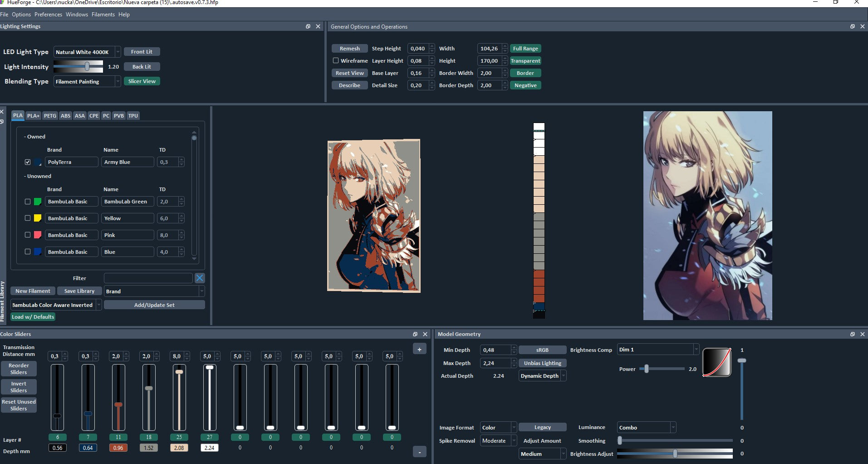Image resolution: width=868 pixels, height=464 pixels.
Task: Open the Brand sort dropdown
Action: point(154,291)
